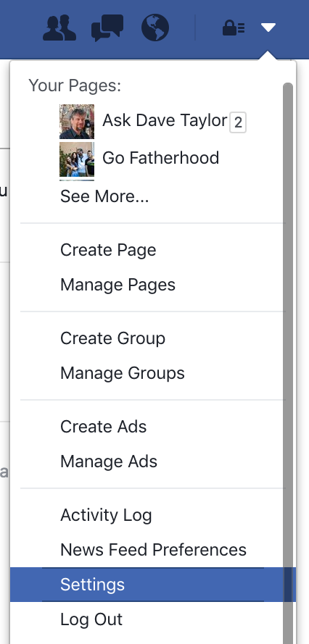Open the Go Fatherhood page
The width and height of the screenshot is (309, 644).
(x=160, y=158)
